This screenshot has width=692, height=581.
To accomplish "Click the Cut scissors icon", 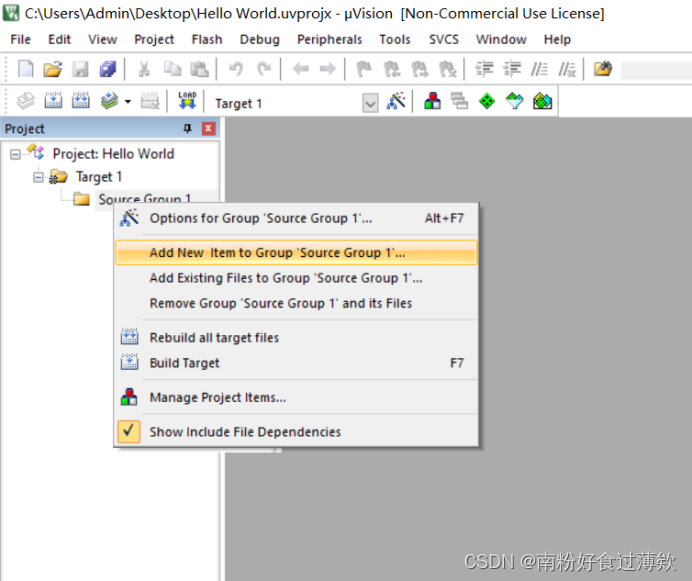I will point(144,69).
